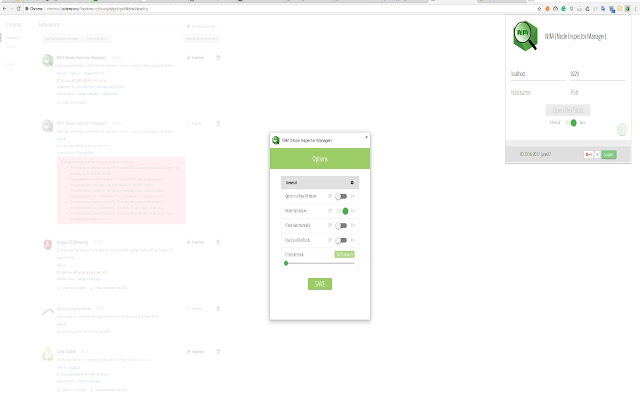Click the Boomerang extension icon
Viewport: 640px width, 400px height.
coord(48,312)
